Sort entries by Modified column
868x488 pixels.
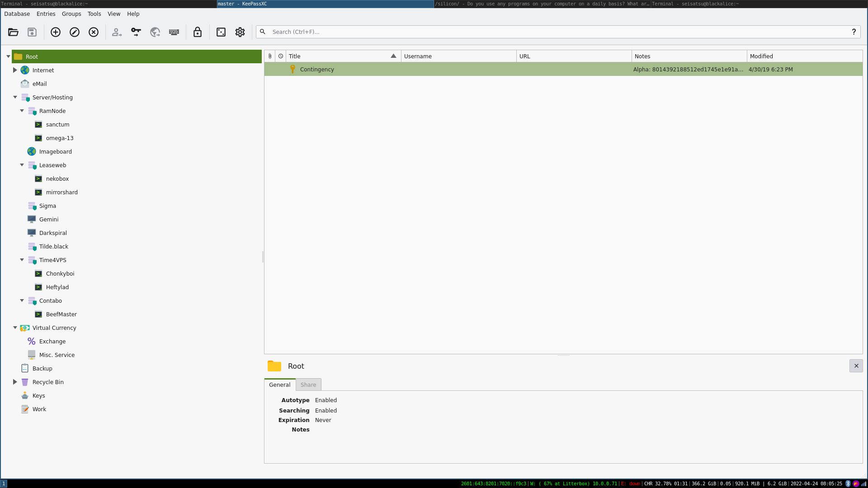pos(804,56)
